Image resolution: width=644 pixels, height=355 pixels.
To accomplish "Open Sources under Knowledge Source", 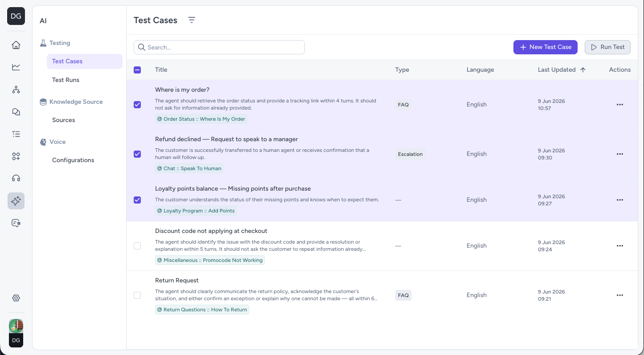I will [63, 120].
